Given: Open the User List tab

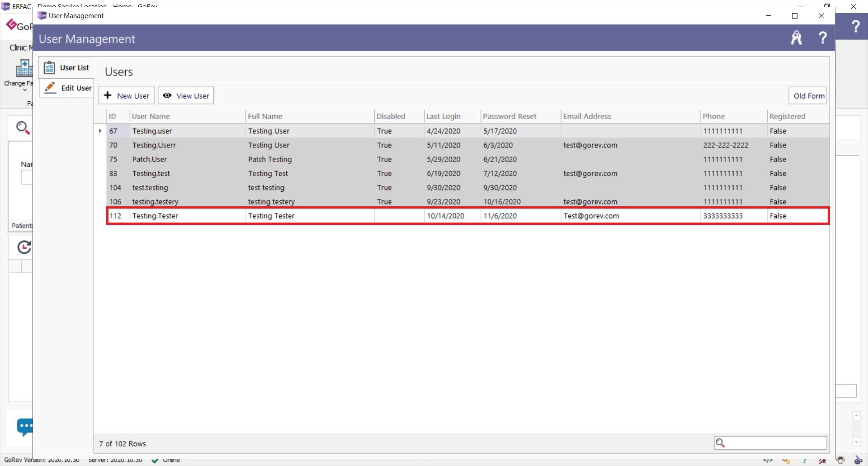Looking at the screenshot, I should click(66, 68).
